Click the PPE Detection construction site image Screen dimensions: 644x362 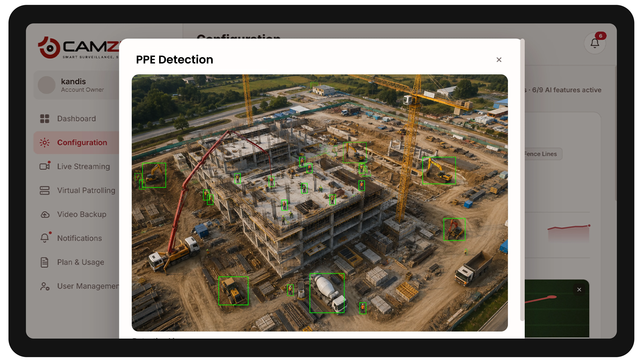(x=320, y=203)
